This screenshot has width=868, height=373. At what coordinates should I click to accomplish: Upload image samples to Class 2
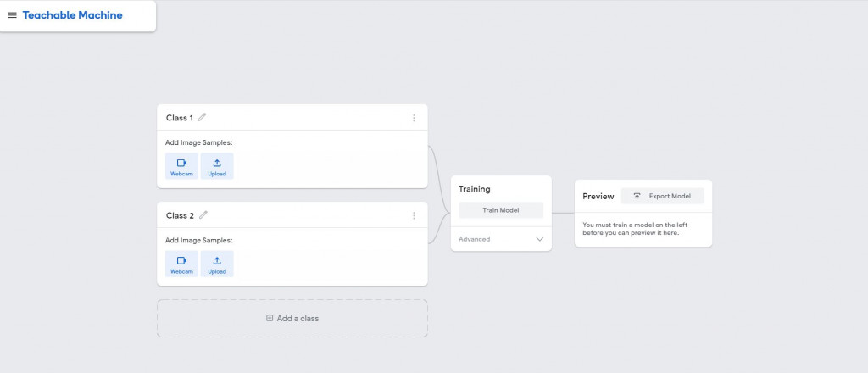click(x=217, y=264)
